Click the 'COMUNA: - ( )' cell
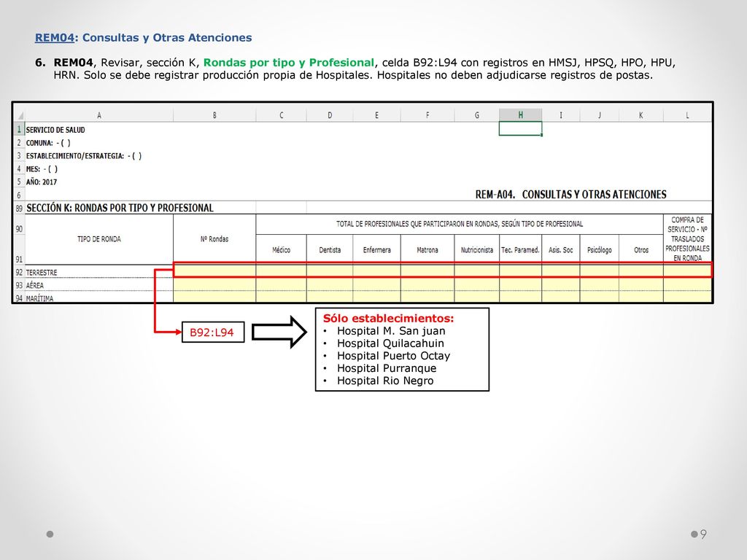The height and width of the screenshot is (560, 747). pyautogui.click(x=48, y=143)
